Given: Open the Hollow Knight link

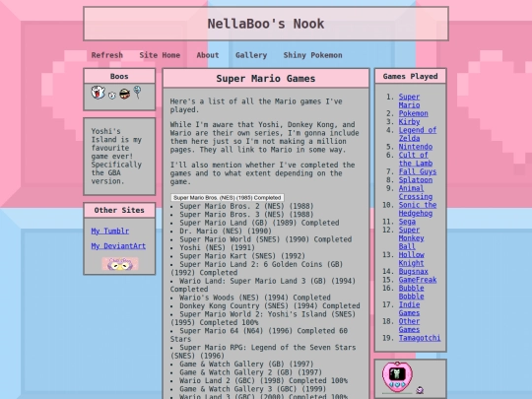Looking at the screenshot, I should 411,259.
